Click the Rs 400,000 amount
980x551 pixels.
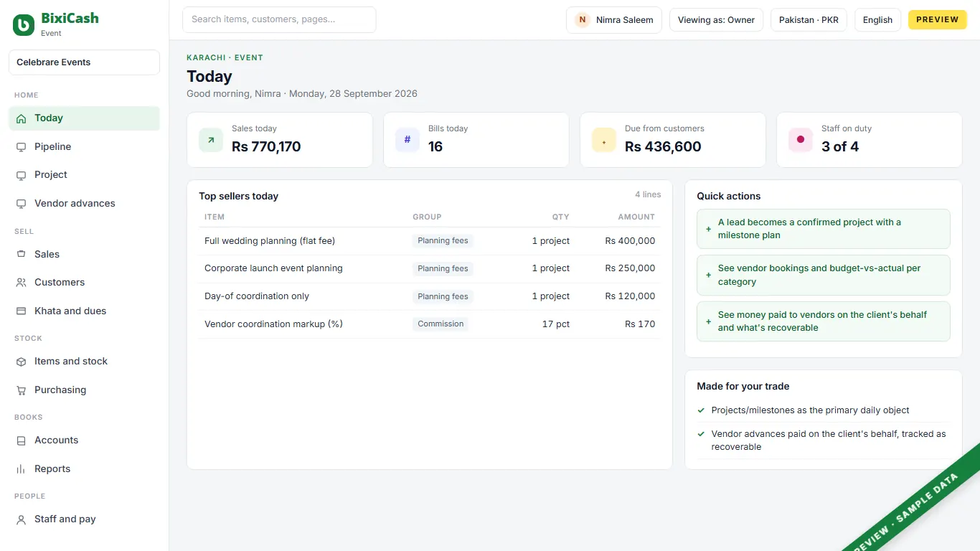(630, 241)
